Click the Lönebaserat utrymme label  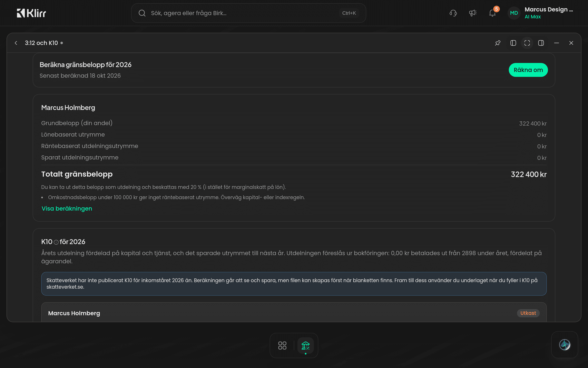pos(73,135)
